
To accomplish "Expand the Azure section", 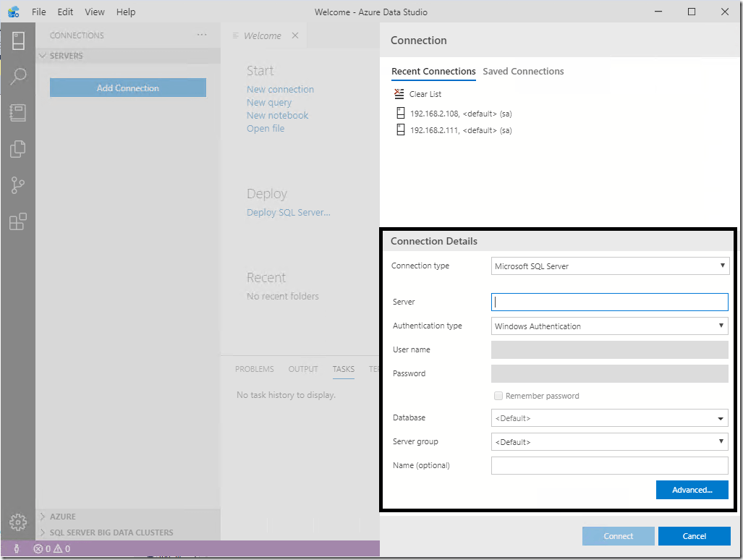I will click(x=63, y=517).
